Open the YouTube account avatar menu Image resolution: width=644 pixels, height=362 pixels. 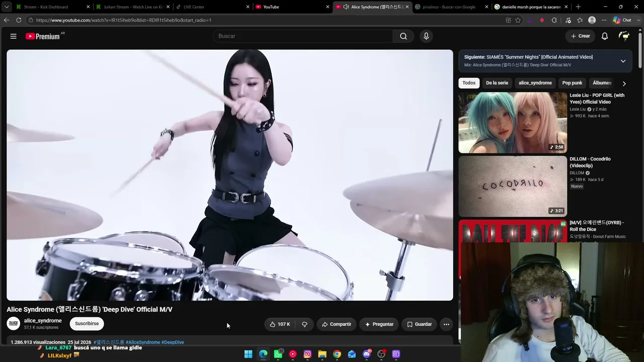pos(624,36)
